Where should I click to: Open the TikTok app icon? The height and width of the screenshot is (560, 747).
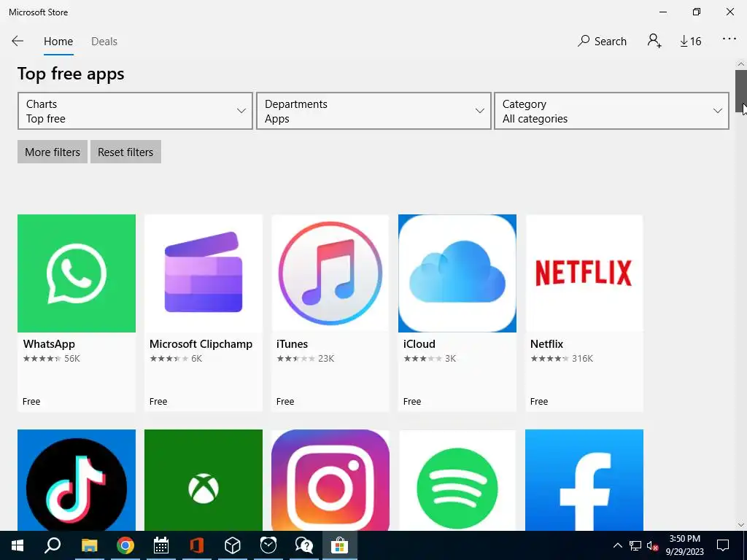click(77, 480)
